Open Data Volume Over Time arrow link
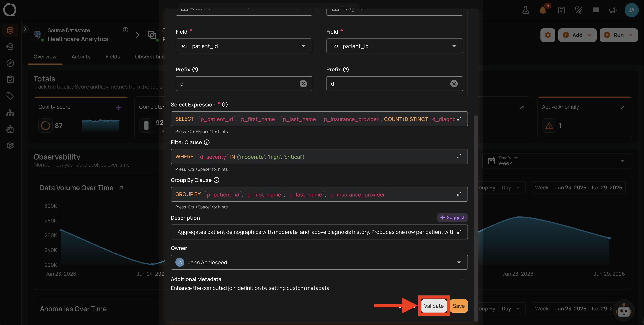644x325 pixels. click(121, 188)
